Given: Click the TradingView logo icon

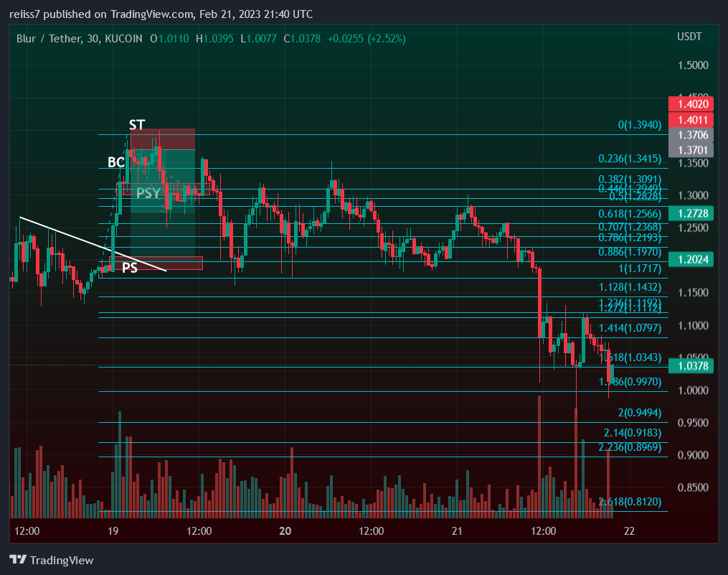Looking at the screenshot, I should pos(18,559).
